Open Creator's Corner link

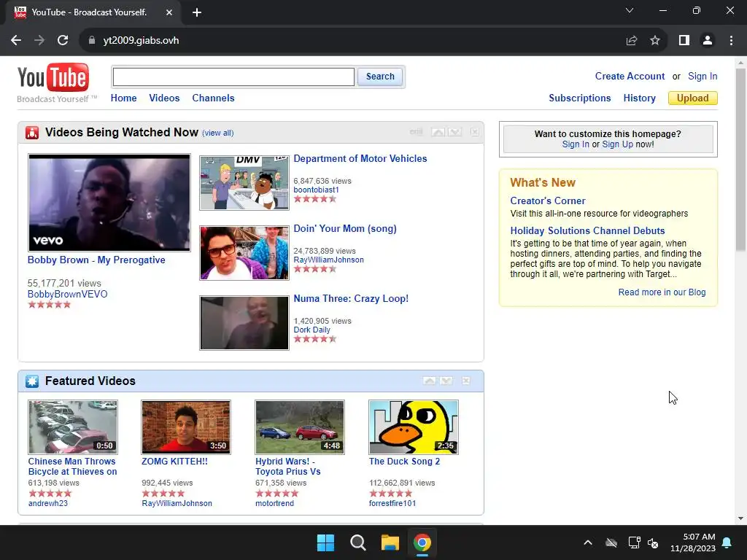pos(548,201)
